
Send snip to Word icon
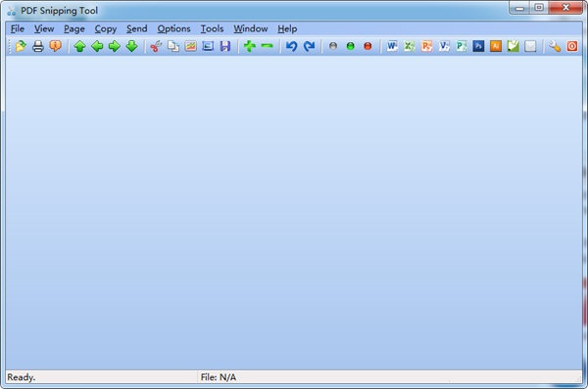tap(392, 46)
